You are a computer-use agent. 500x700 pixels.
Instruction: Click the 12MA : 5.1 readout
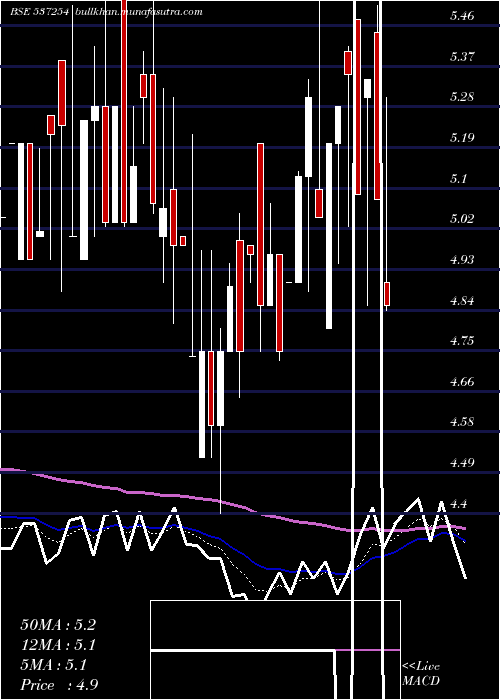(x=58, y=645)
